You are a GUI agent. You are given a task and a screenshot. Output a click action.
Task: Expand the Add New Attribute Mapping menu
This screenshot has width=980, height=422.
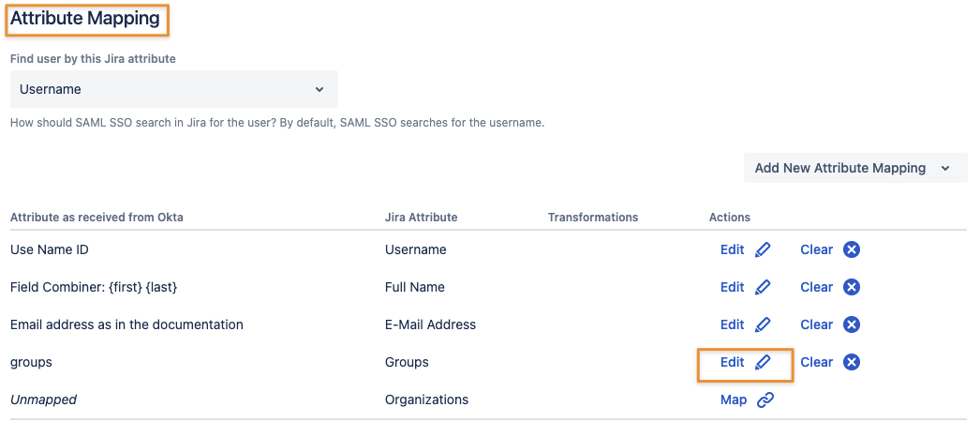[854, 168]
